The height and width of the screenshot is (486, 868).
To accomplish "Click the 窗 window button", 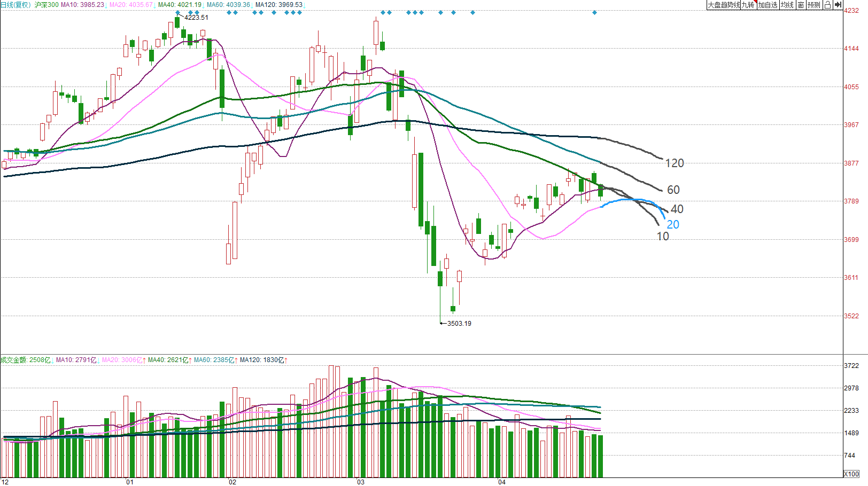I will click(801, 5).
